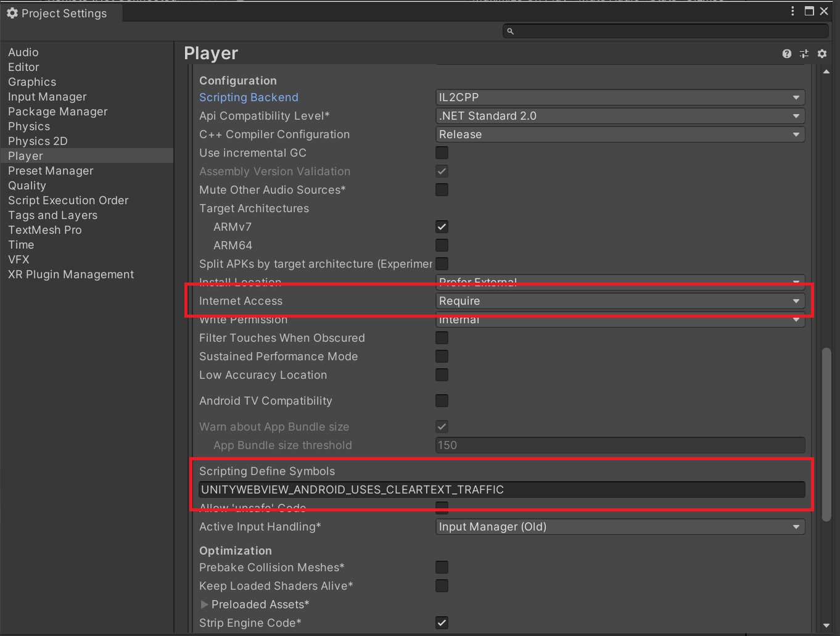The image size is (840, 636).
Task: Edit the App Bundle size threshold value
Action: tap(620, 445)
